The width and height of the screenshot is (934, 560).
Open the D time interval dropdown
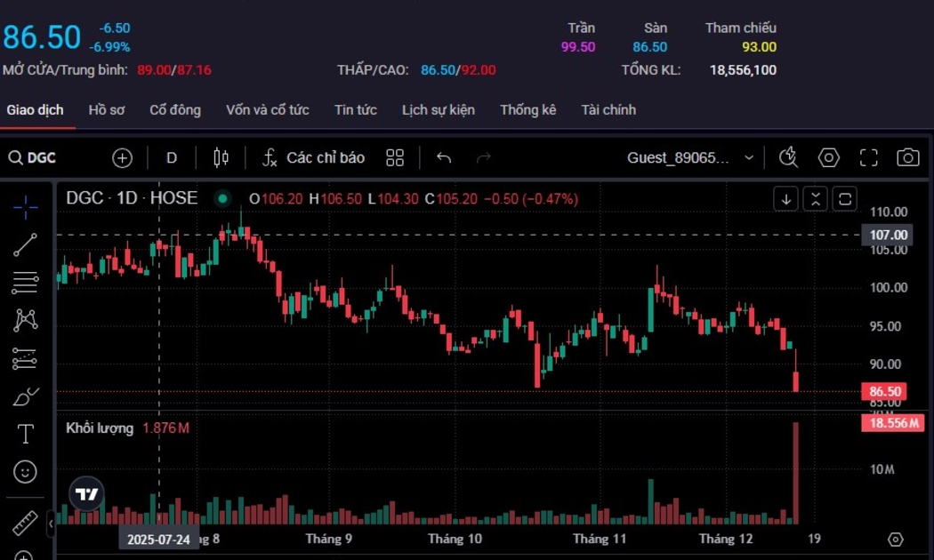pos(172,157)
